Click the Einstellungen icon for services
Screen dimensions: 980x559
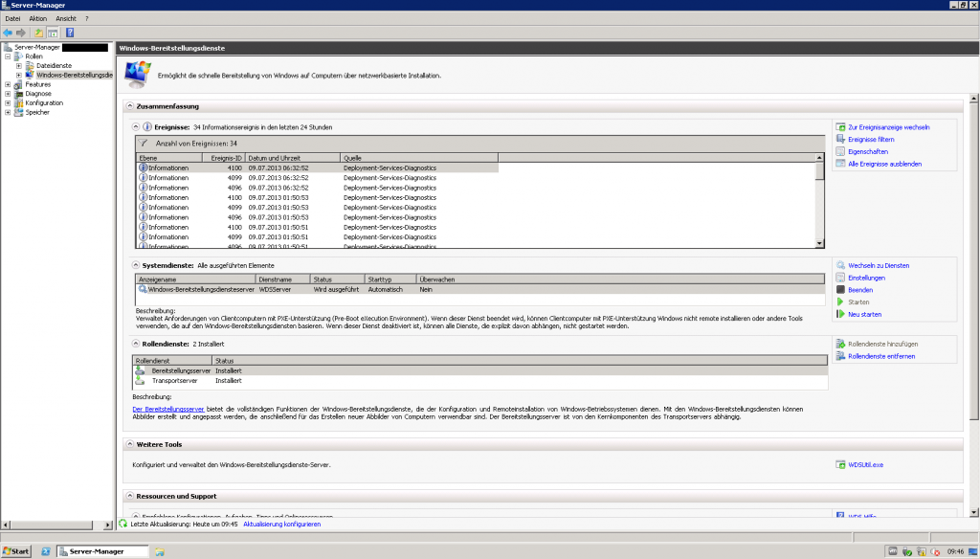click(x=840, y=278)
